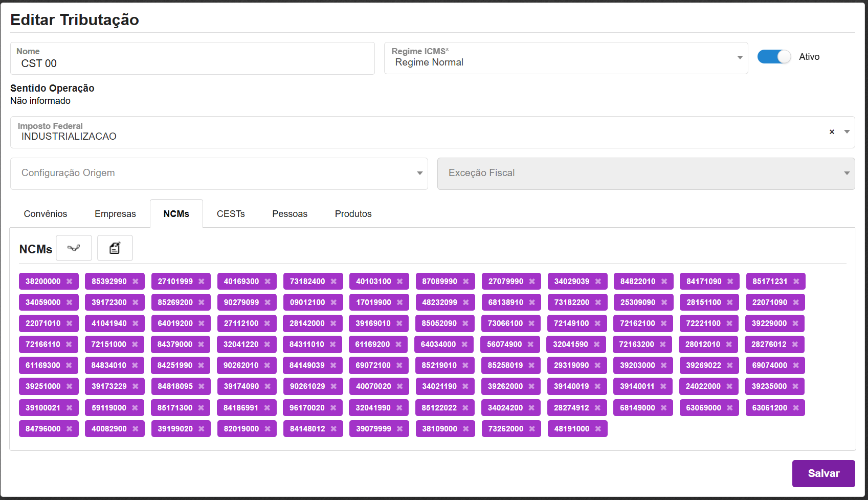The width and height of the screenshot is (868, 500).
Task: Click the Nome input field
Action: point(192,63)
